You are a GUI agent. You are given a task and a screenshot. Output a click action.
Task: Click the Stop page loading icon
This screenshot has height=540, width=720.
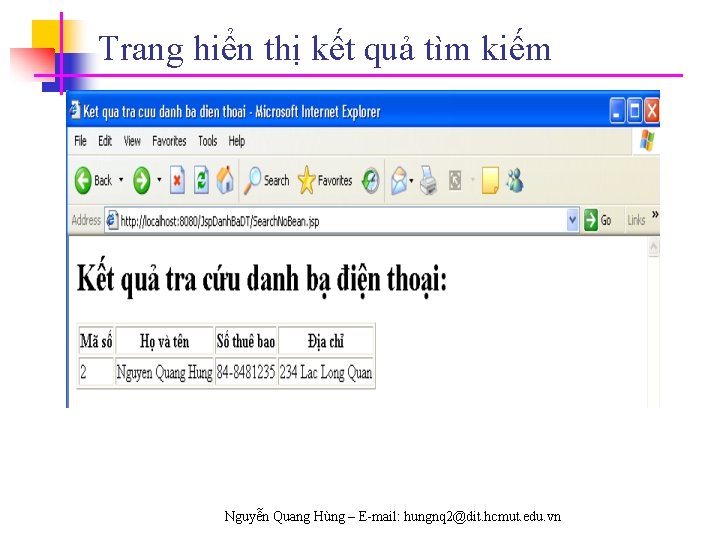pyautogui.click(x=177, y=180)
